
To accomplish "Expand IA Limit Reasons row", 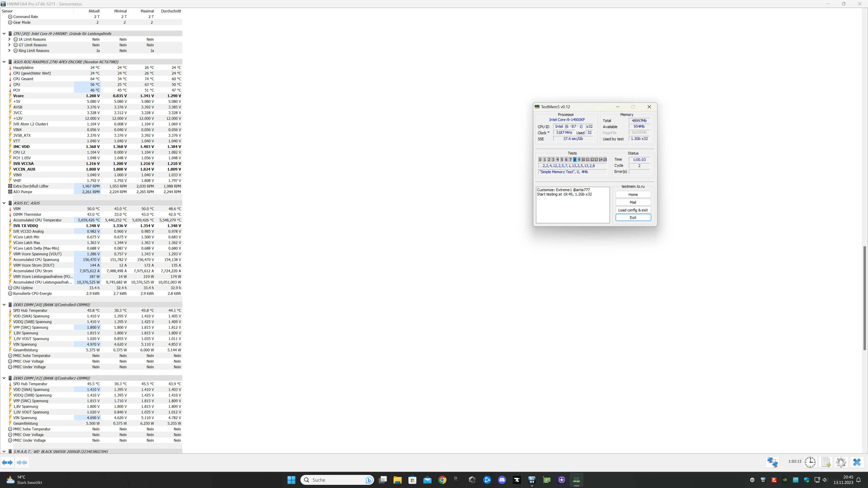I will click(9, 39).
